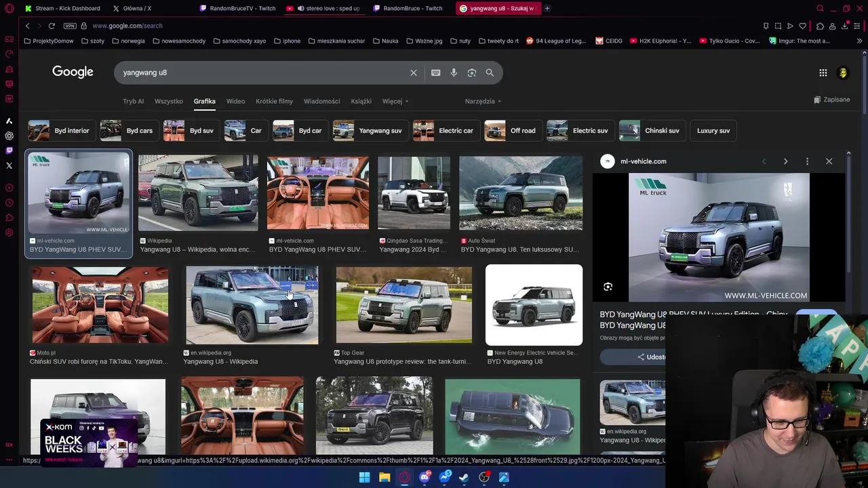Open Twitch in the Opera sidebar
Screen dimensions: 868x488
tap(9, 150)
